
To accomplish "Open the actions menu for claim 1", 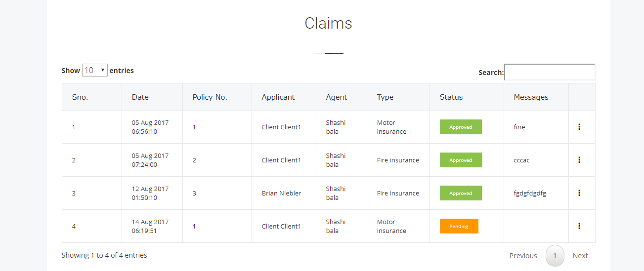I will coord(579,127).
